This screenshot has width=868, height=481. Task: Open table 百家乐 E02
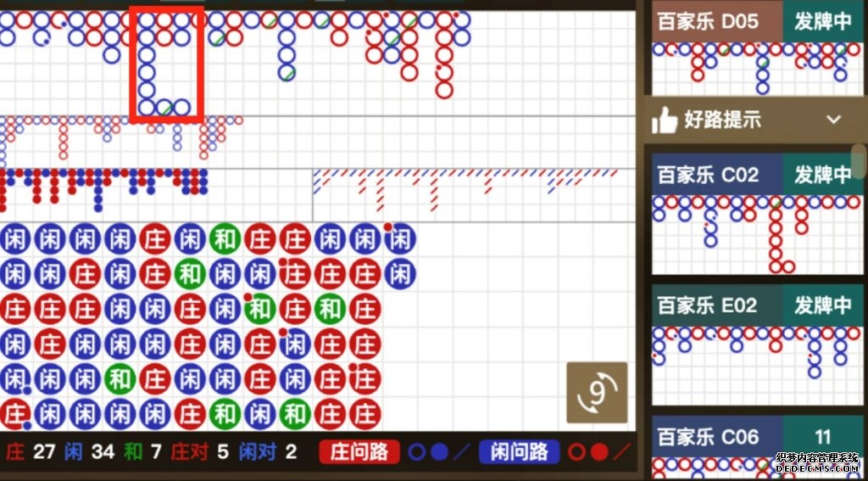(x=717, y=305)
